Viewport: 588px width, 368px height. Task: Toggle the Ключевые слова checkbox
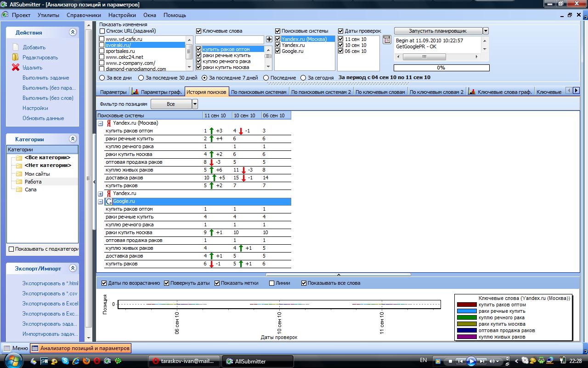click(199, 31)
